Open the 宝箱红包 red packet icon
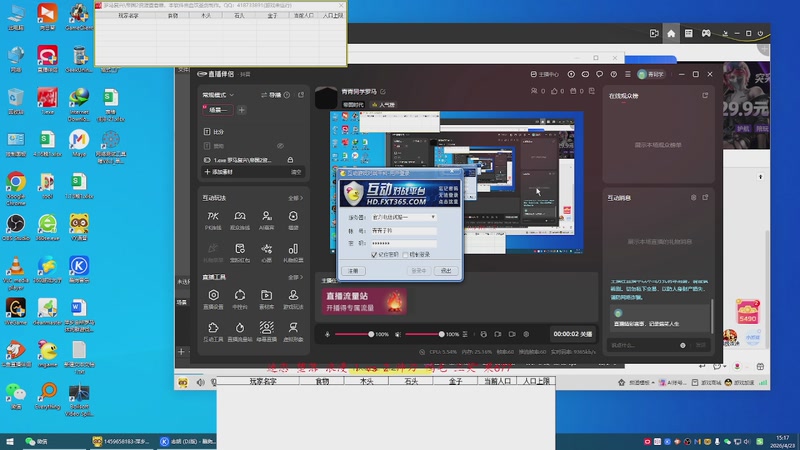The height and width of the screenshot is (450, 800). 240,253
